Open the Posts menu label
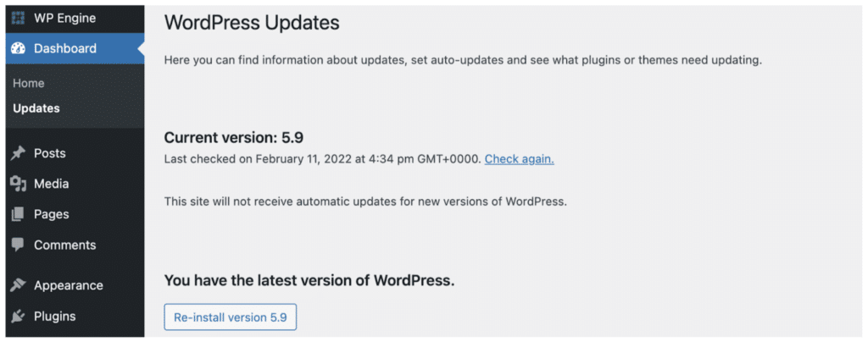This screenshot has width=868, height=342. pyautogui.click(x=49, y=153)
